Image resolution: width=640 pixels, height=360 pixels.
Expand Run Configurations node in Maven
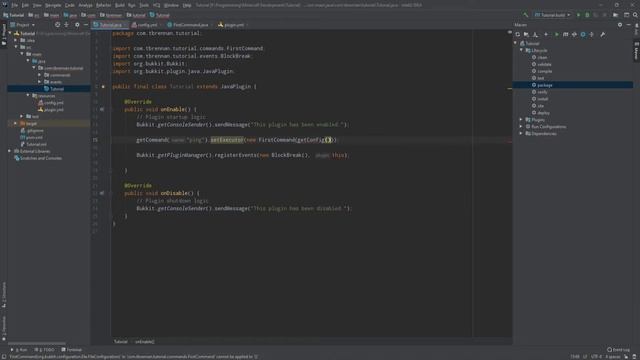point(521,127)
